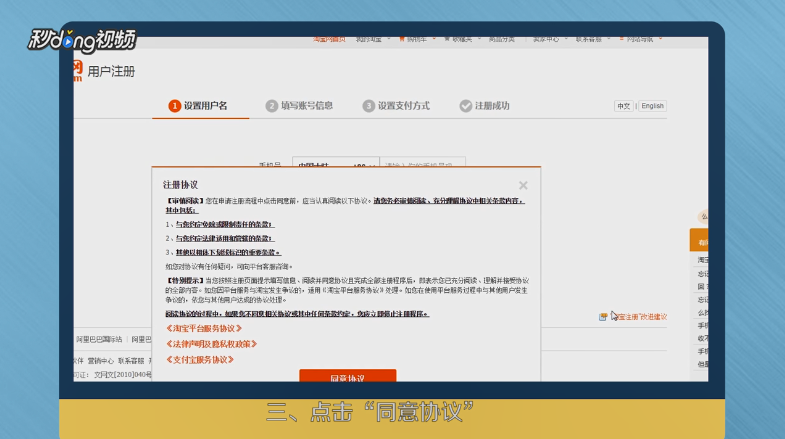Open the 《支付宝服务协议》 link
The image size is (785, 439).
click(200, 359)
